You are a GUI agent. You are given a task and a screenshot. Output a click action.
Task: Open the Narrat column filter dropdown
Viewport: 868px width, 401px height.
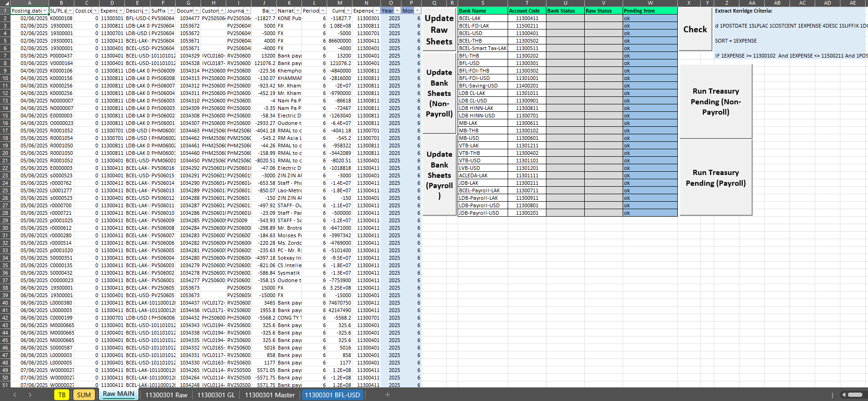[x=298, y=10]
